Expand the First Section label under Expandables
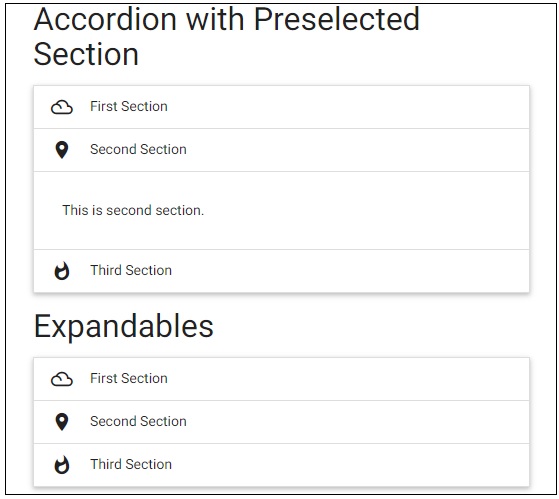 click(x=129, y=379)
